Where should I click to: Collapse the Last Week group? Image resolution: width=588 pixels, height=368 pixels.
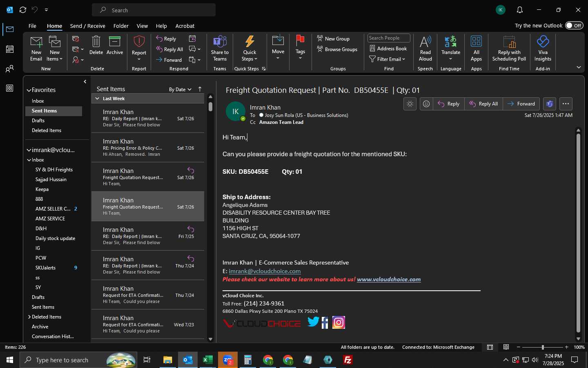(x=97, y=99)
